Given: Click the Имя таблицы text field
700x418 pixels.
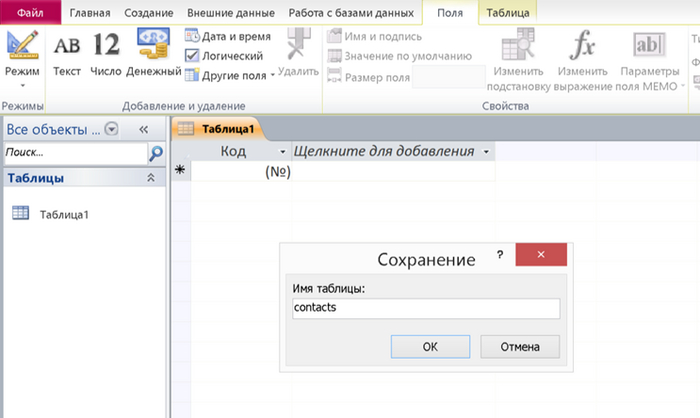Looking at the screenshot, I should pyautogui.click(x=425, y=308).
